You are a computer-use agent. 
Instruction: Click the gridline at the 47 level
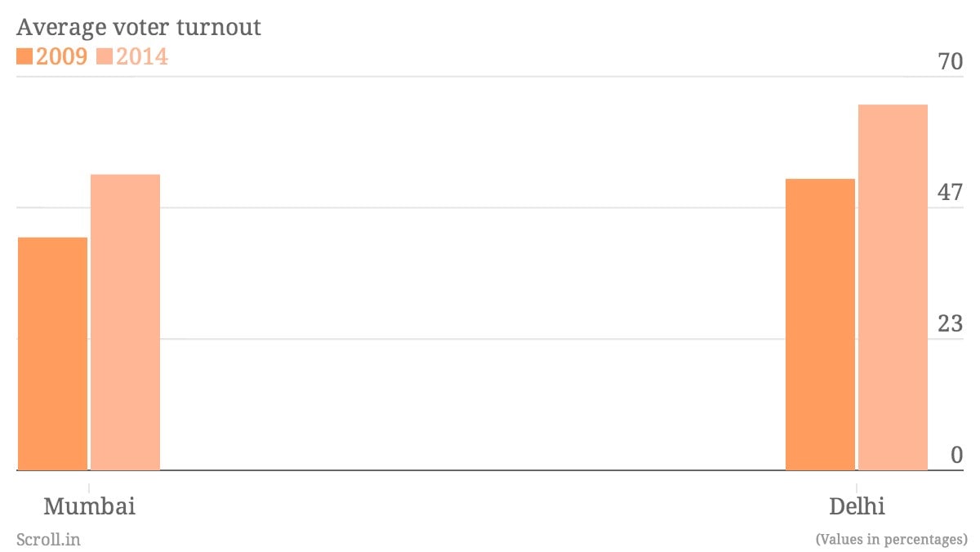click(x=490, y=208)
